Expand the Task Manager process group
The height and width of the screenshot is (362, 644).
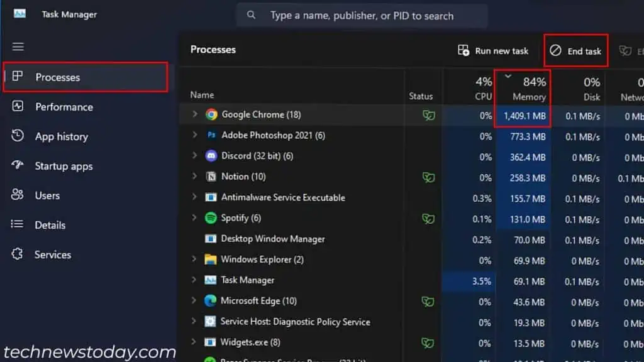pos(194,280)
